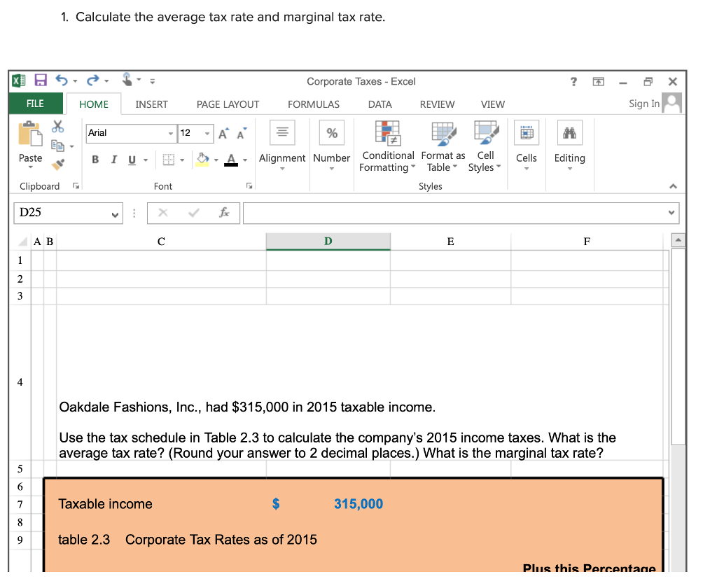Open the Arial font dropdown

pyautogui.click(x=170, y=134)
